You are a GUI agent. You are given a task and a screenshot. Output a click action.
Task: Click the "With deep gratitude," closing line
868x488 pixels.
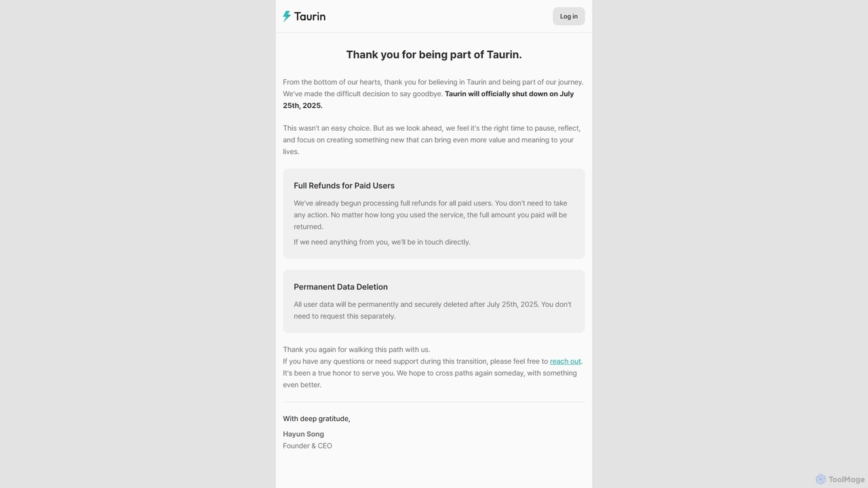pos(317,419)
